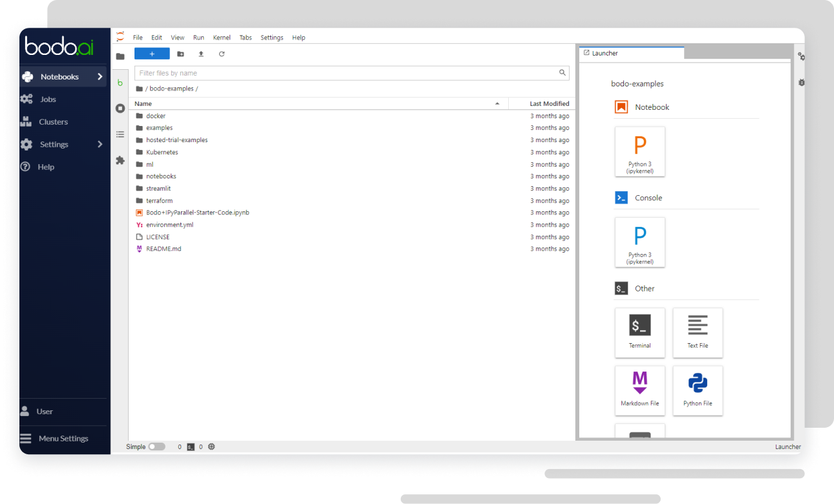Select the ml folder
The width and height of the screenshot is (834, 504).
pyautogui.click(x=352, y=164)
